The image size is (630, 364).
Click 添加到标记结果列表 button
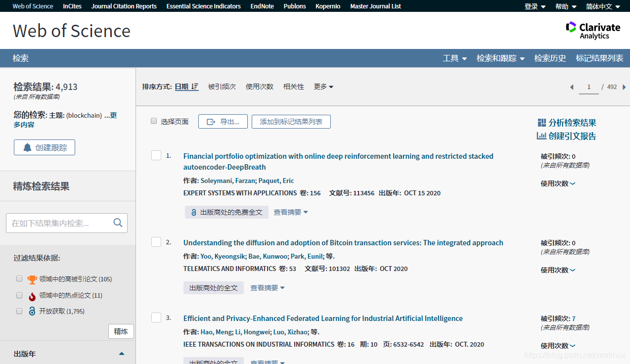pyautogui.click(x=291, y=122)
